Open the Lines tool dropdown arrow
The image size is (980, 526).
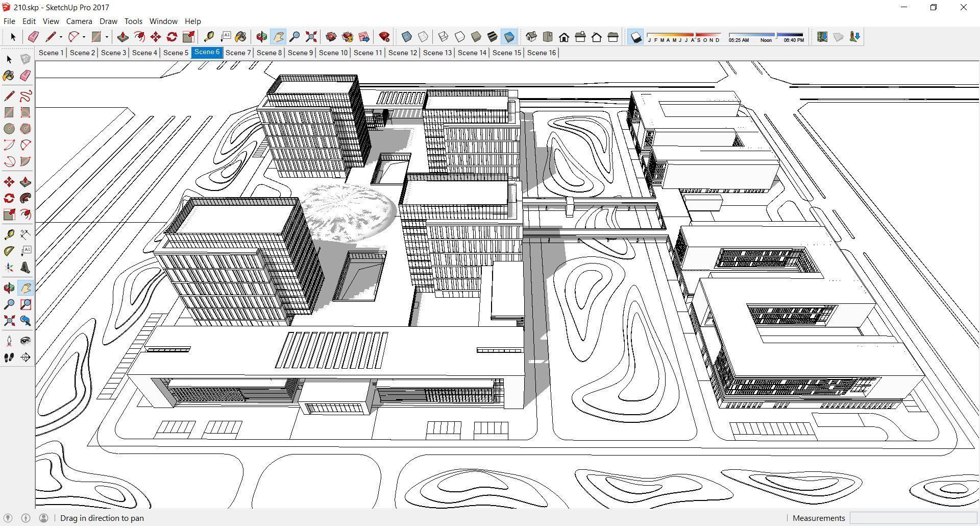61,37
